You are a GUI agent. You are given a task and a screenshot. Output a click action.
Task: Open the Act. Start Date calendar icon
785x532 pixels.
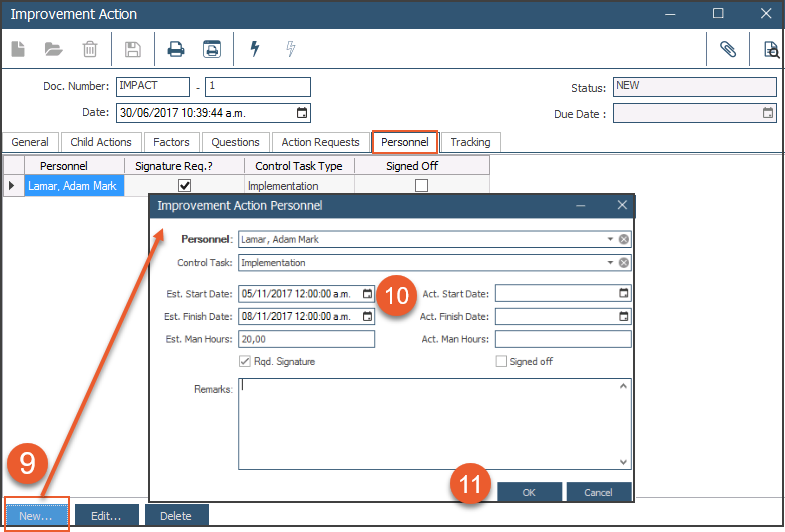coord(624,293)
